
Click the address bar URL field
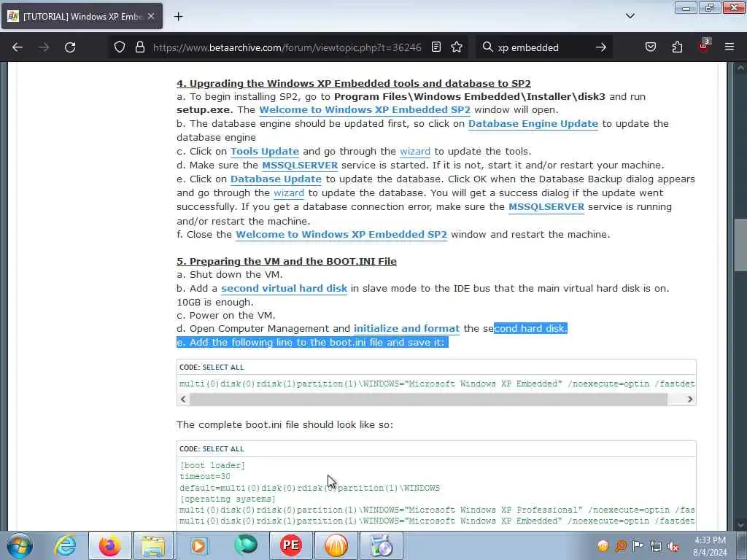(287, 47)
